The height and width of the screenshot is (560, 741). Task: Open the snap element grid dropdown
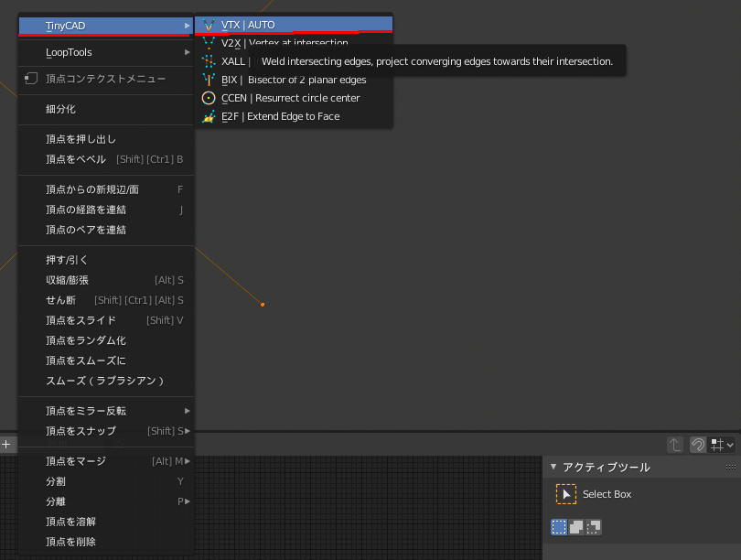pyautogui.click(x=722, y=445)
